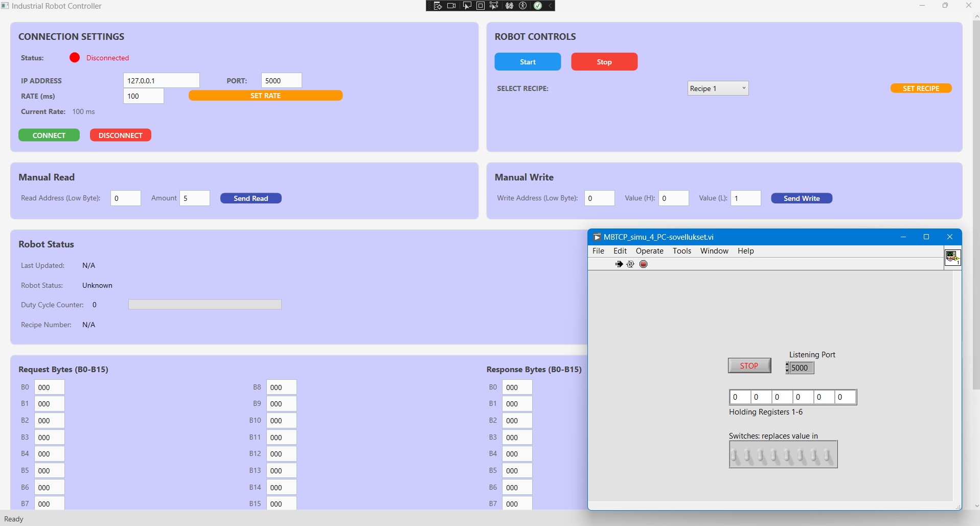
Task: Click the Display Layout Adorners debug icon
Action: click(x=481, y=6)
